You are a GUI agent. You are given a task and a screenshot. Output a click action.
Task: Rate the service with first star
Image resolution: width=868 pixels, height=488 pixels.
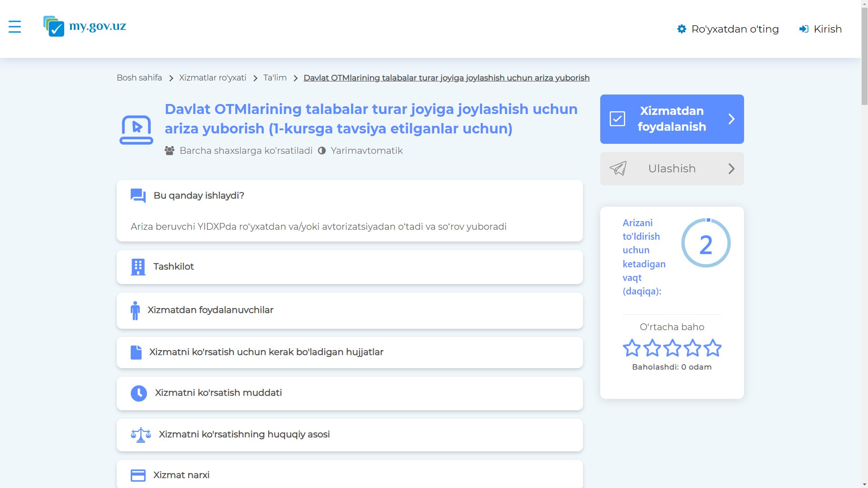(631, 348)
